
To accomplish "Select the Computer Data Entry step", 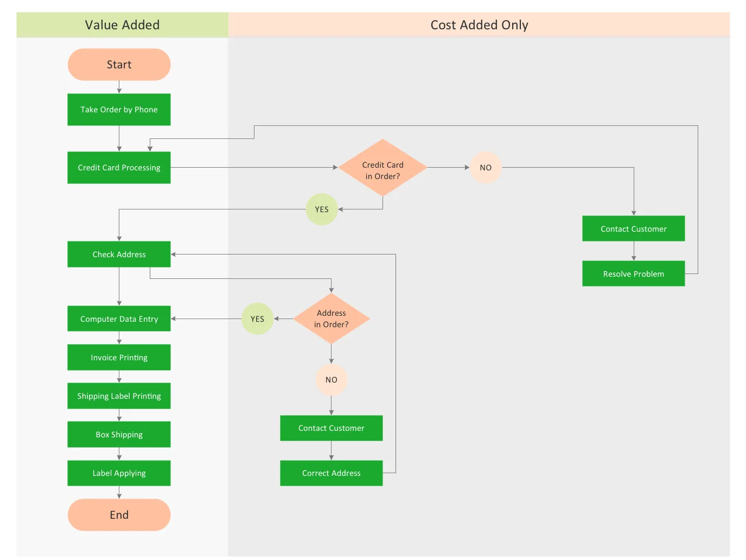I will (119, 319).
